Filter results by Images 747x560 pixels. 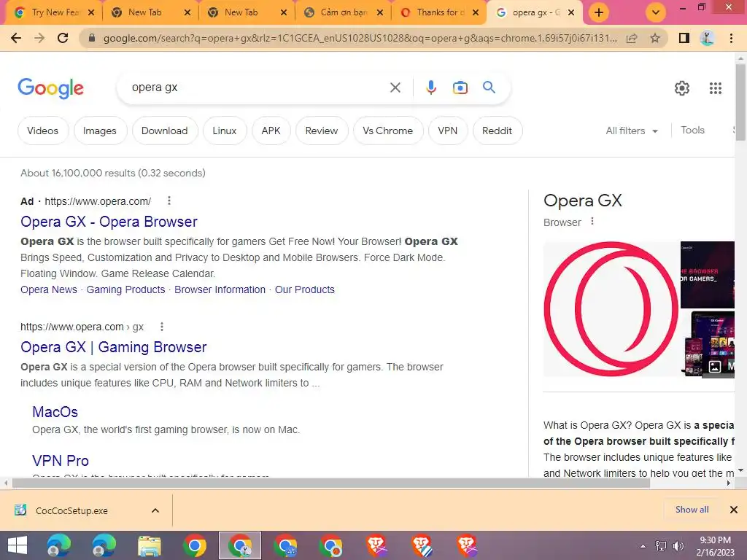pos(99,131)
